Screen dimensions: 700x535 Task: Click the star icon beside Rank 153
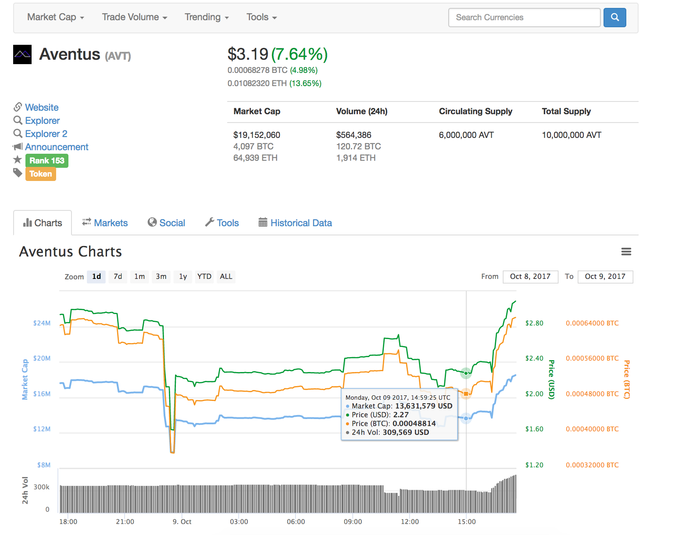pos(18,160)
